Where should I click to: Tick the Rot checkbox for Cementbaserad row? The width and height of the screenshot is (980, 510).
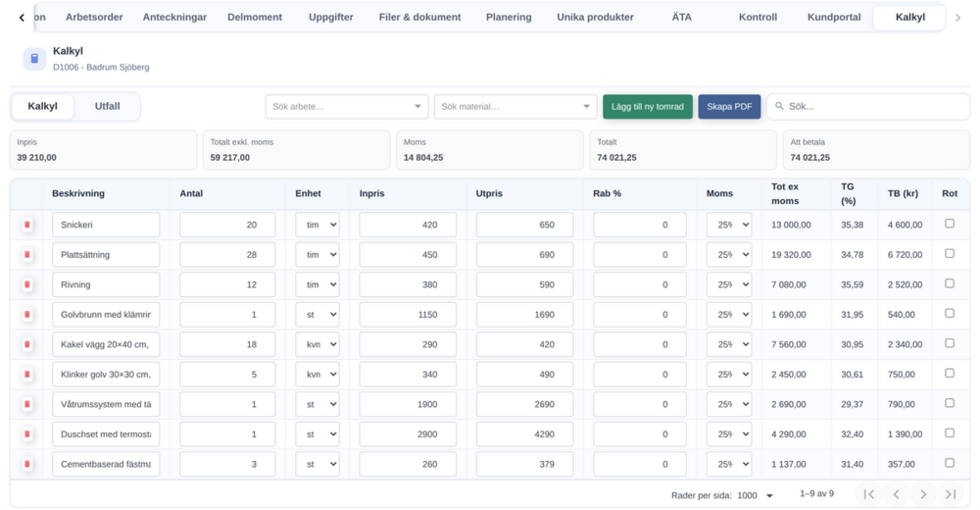tap(950, 463)
